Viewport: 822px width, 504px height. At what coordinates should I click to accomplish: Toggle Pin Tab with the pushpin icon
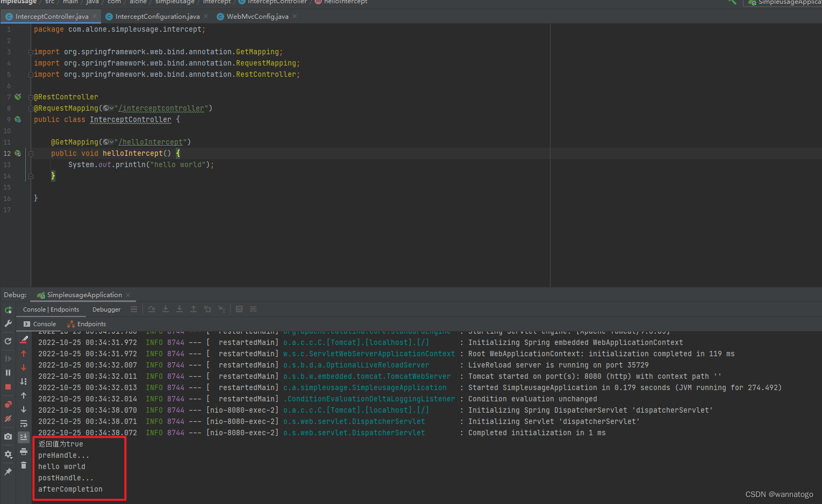pyautogui.click(x=8, y=472)
